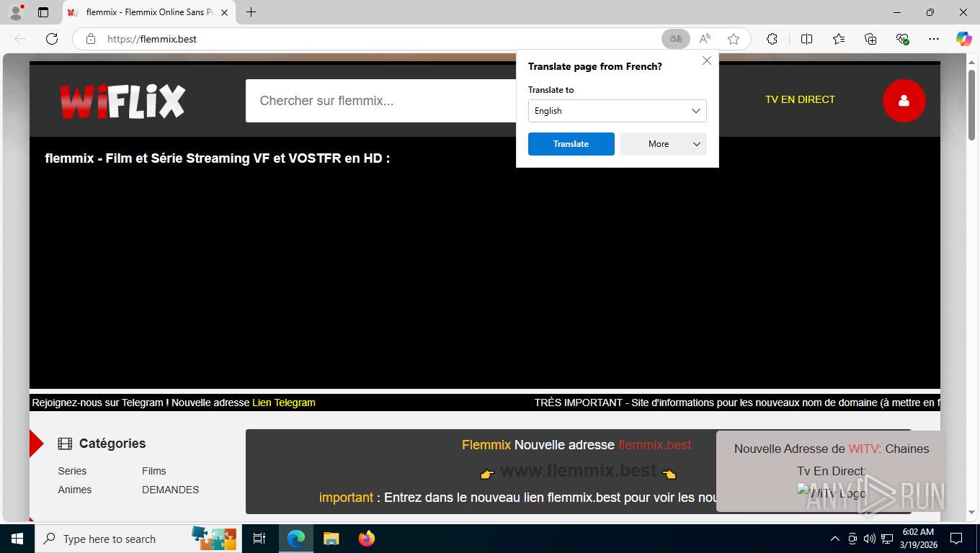Open the Animes category

[75, 490]
